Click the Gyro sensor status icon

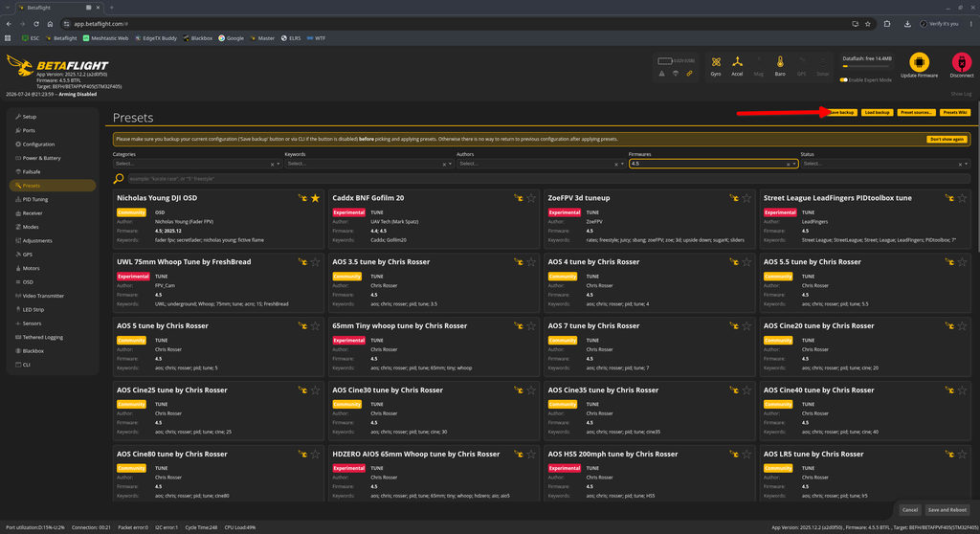tap(716, 62)
